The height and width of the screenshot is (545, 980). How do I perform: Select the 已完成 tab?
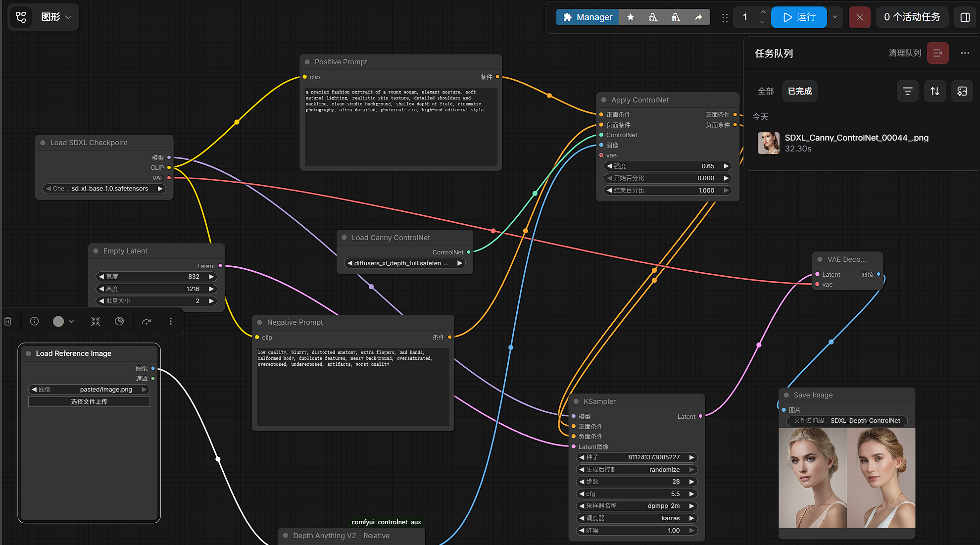tap(799, 91)
